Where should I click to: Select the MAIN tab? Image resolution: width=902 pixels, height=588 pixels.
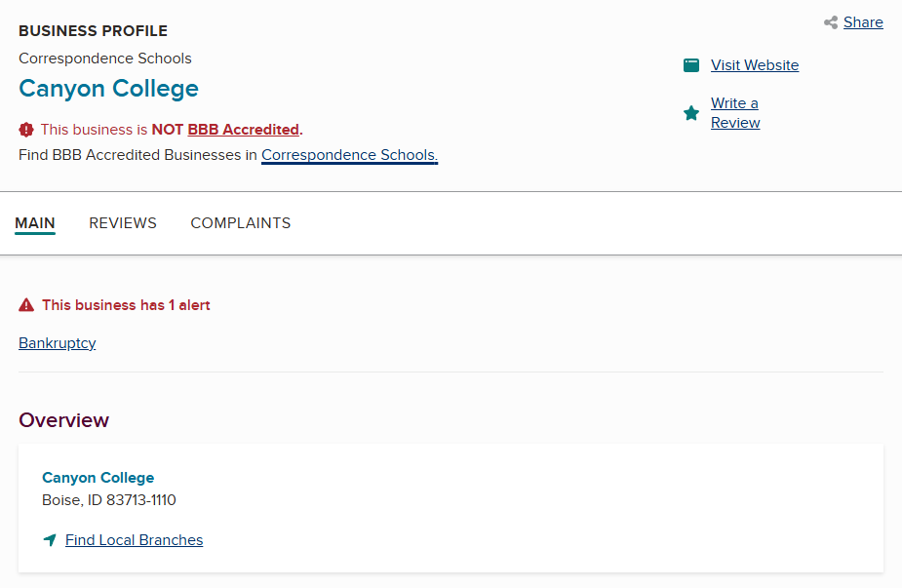pos(35,223)
